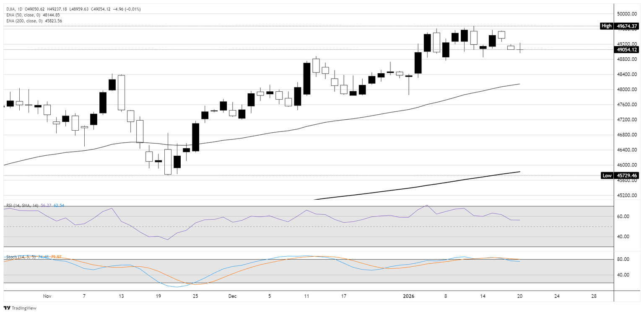Image resolution: width=644 pixels, height=314 pixels.
Task: Click the 48000.00 level on price scale
Action: (627, 90)
